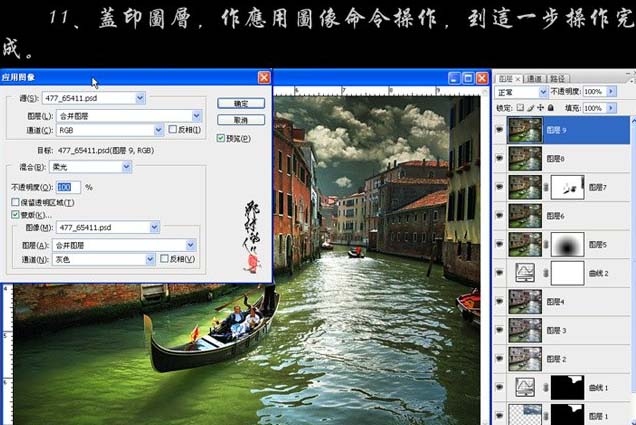The image size is (636, 425).
Task: Close the 应用图像 dialog
Action: (264, 77)
